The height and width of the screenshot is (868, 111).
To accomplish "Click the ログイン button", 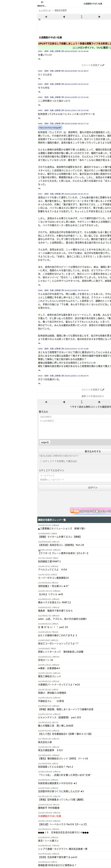I will (75, 488).
